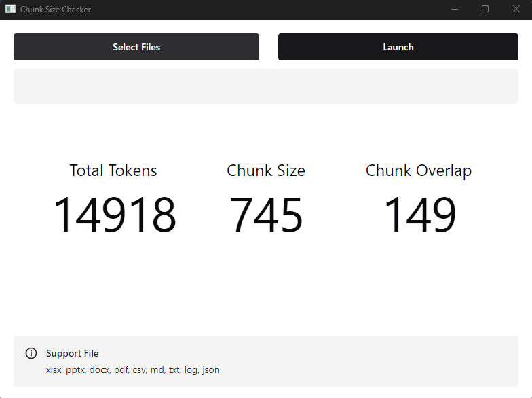The width and height of the screenshot is (532, 398).
Task: Close the Chunk Size Checker window
Action: (x=516, y=10)
